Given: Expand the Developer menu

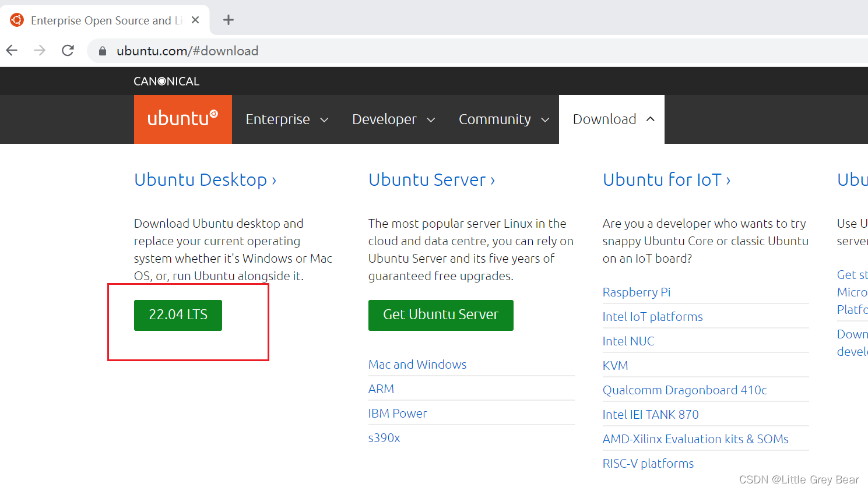Looking at the screenshot, I should (x=393, y=119).
